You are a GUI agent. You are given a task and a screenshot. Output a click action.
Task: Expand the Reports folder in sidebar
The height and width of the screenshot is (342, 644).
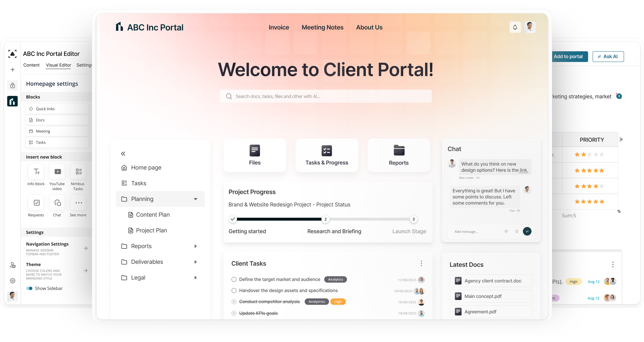click(195, 246)
